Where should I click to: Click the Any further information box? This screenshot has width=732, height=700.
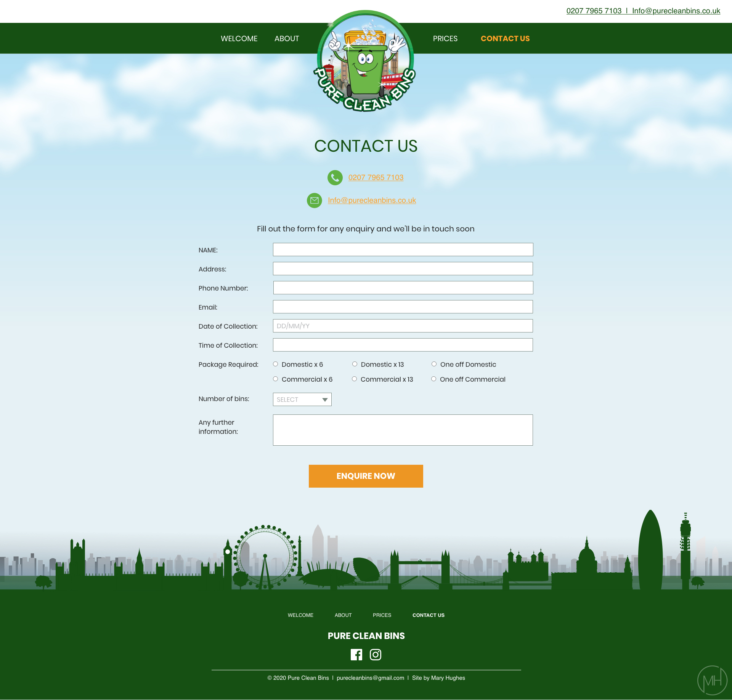point(403,430)
